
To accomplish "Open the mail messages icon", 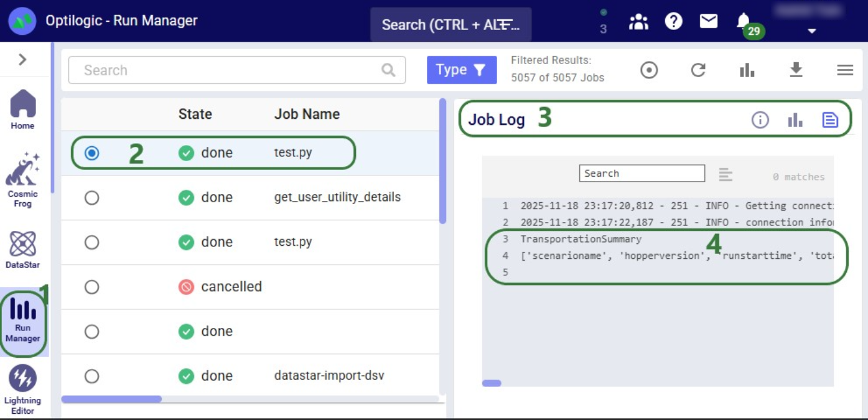I will tap(708, 21).
